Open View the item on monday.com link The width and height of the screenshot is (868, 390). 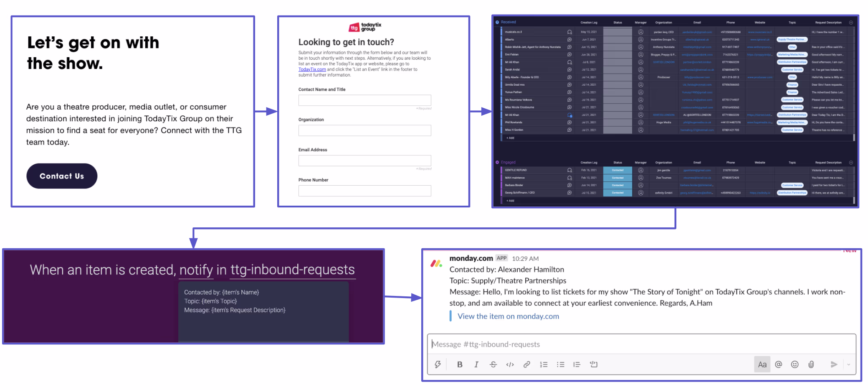click(x=508, y=316)
